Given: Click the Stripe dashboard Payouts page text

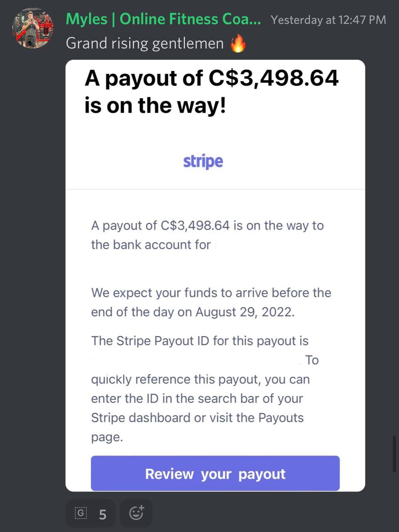Looking at the screenshot, I should [197, 418].
